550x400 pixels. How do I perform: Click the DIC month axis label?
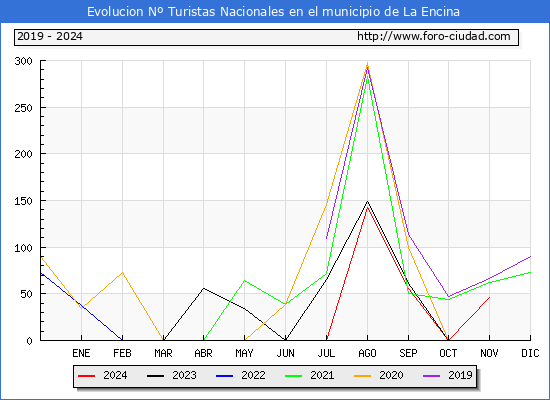(x=530, y=353)
